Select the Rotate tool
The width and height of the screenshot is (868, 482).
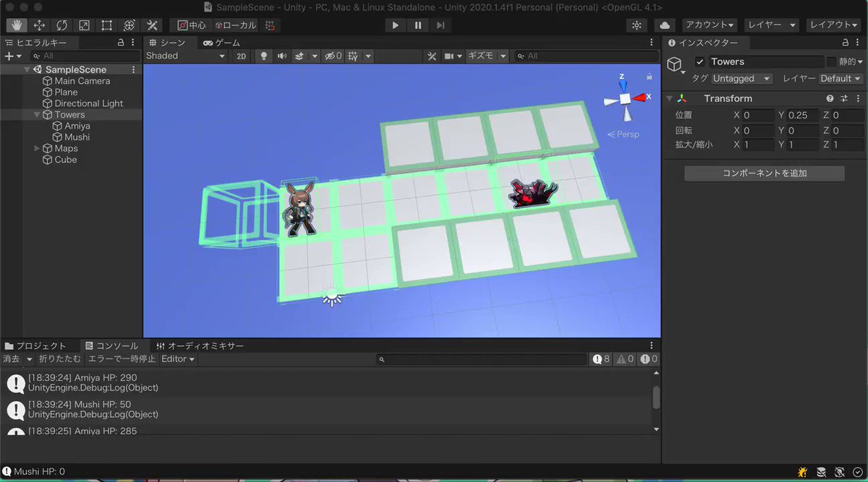(61, 25)
